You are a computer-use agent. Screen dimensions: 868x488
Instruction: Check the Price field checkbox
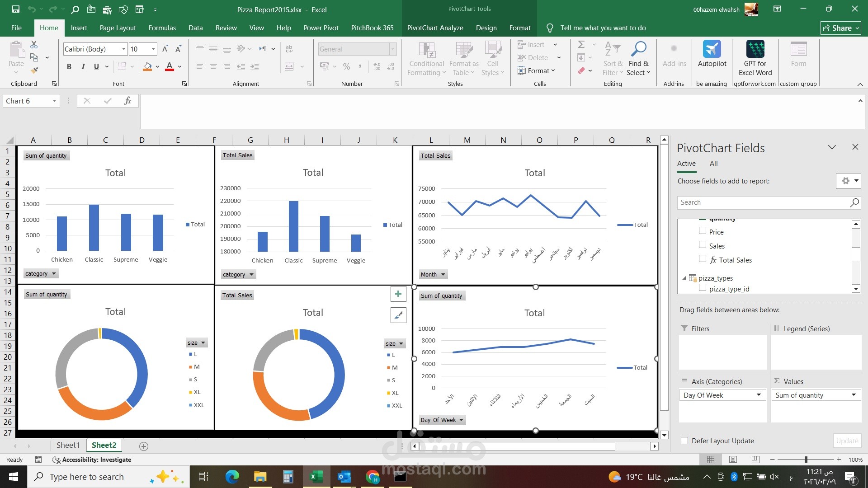(x=703, y=231)
